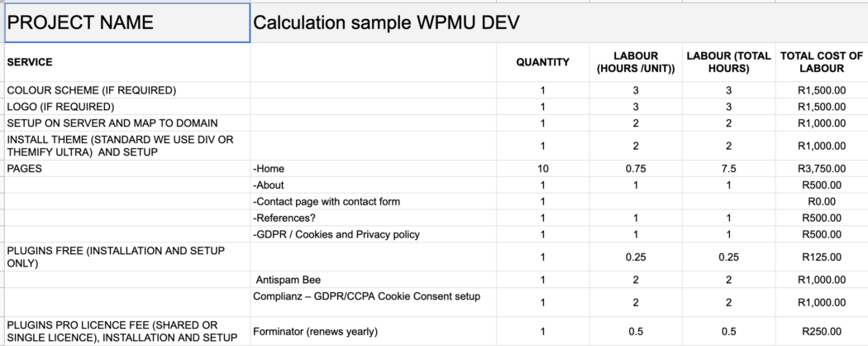868x346 pixels.
Task: Select the LABOUR (HOURS /UNIT)) header
Action: [636, 62]
